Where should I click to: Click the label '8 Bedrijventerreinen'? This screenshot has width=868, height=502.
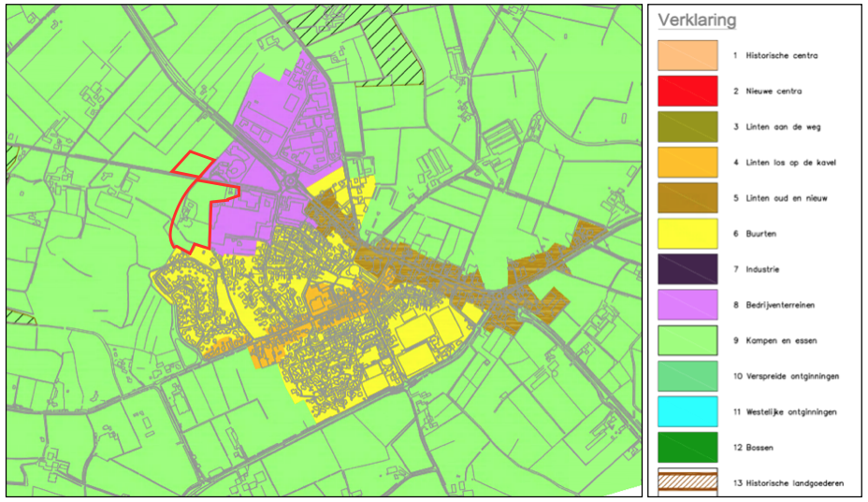(774, 305)
